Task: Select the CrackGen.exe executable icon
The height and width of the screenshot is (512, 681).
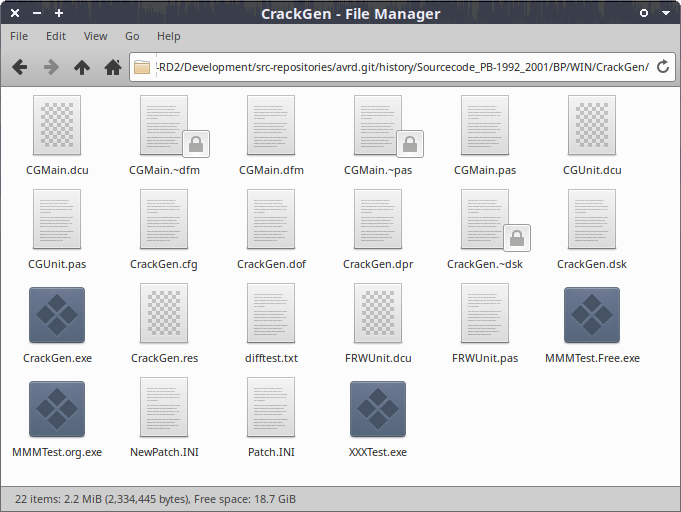Action: [57, 315]
